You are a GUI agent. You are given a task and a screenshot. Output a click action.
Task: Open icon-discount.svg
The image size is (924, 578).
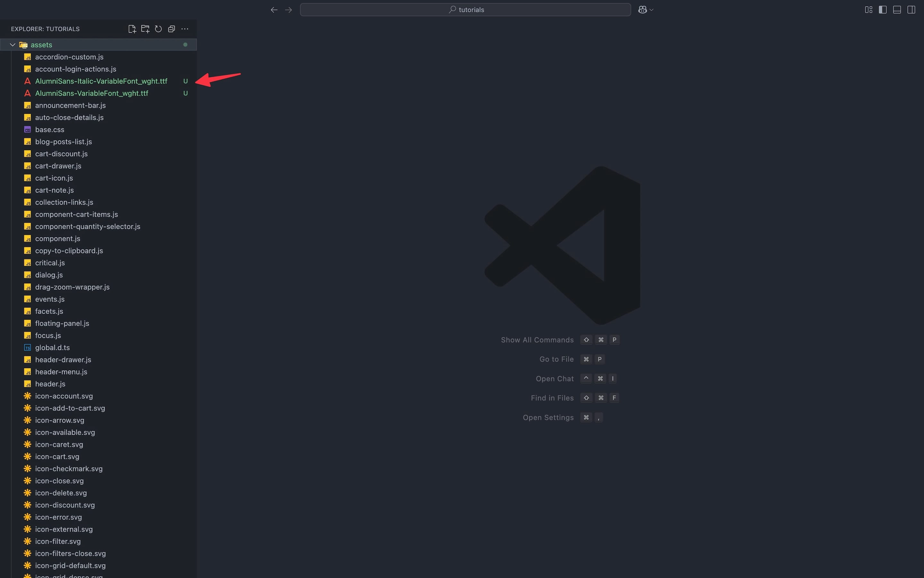[98, 505]
